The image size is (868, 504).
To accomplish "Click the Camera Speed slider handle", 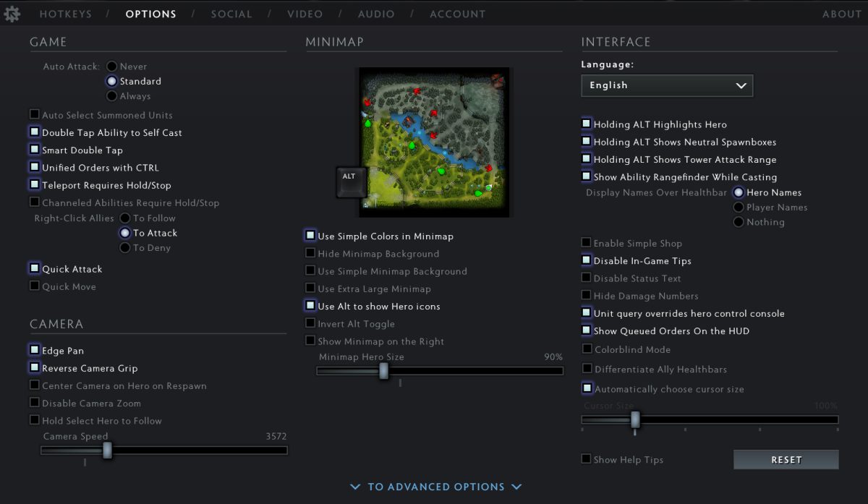I will pos(108,450).
